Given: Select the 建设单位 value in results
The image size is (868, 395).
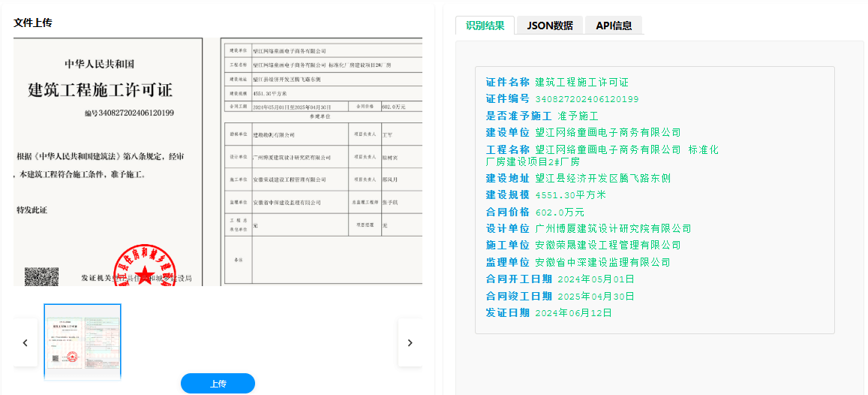Looking at the screenshot, I should [x=608, y=133].
